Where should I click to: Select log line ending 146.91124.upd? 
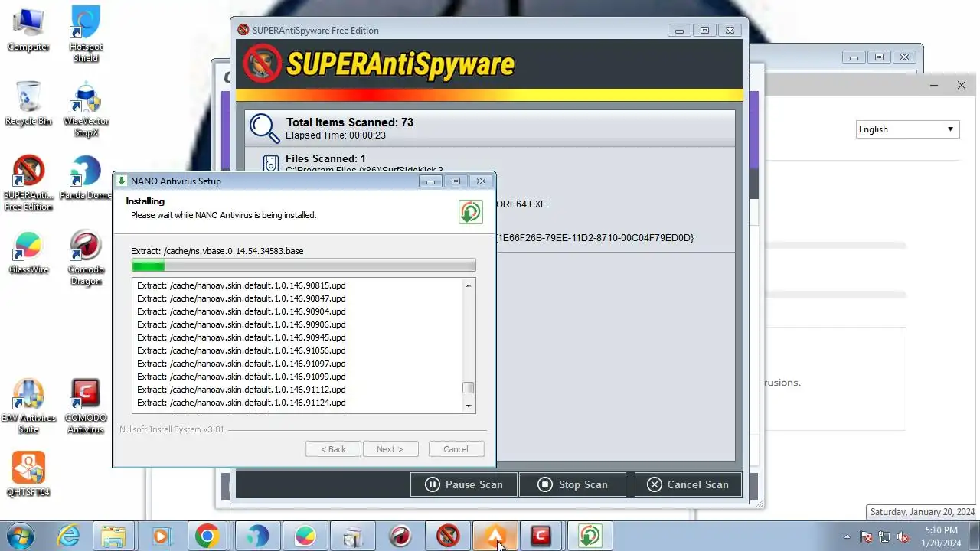[241, 403]
